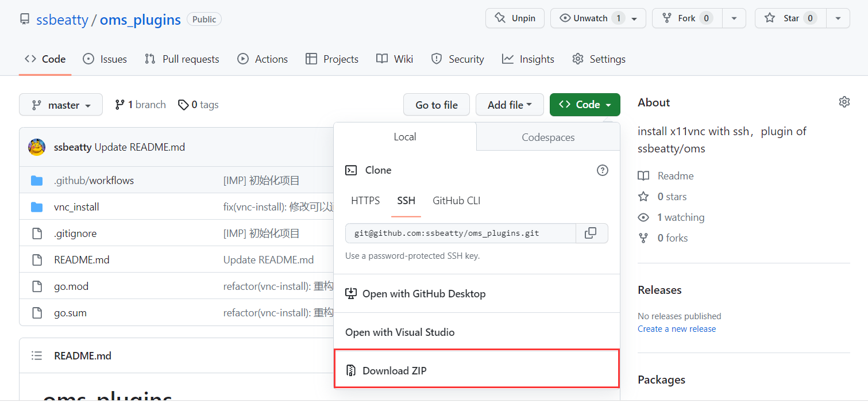This screenshot has width=868, height=402.
Task: Open the Pull requests tab
Action: coord(182,59)
